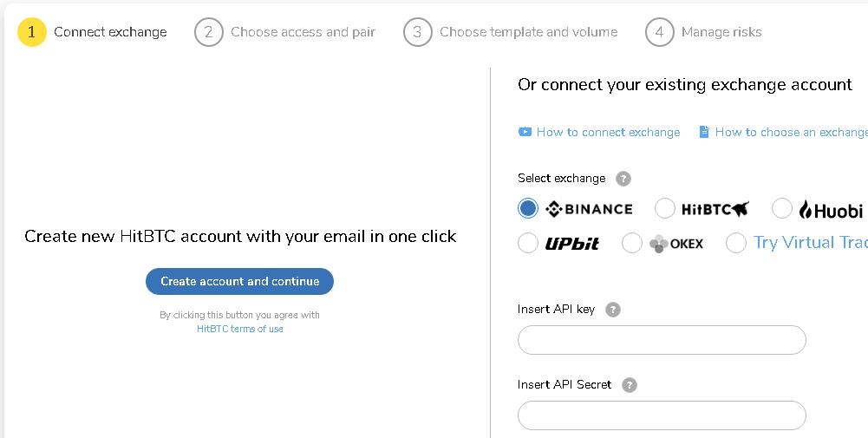Viewport: 868px width, 438px height.
Task: Select the Binance radio button
Action: [x=527, y=208]
